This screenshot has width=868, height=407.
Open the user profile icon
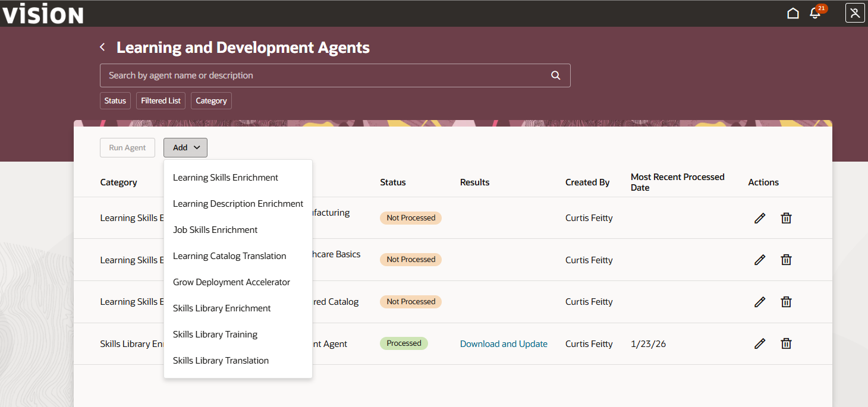pyautogui.click(x=855, y=13)
